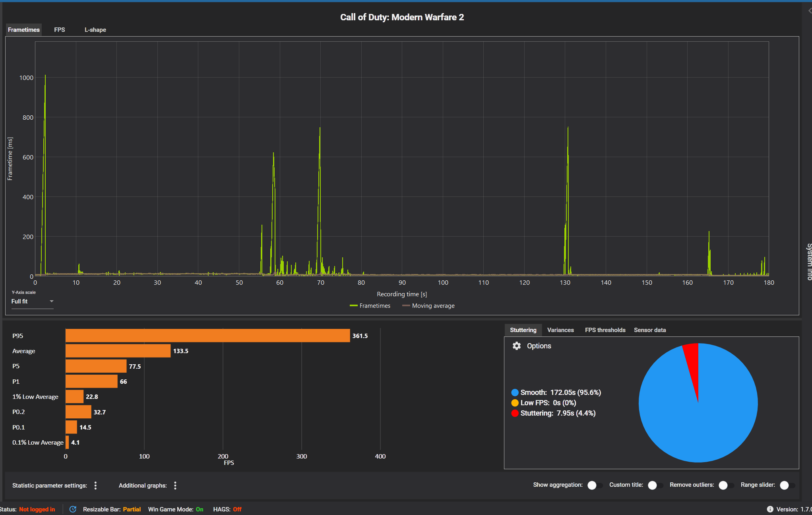Select the Variances tab

pyautogui.click(x=560, y=330)
